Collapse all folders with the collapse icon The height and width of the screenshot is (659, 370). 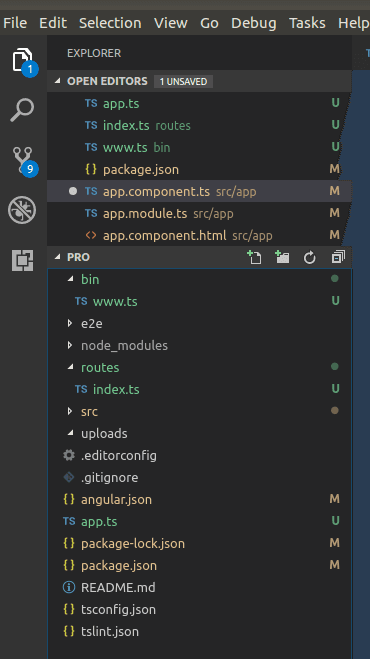click(x=338, y=257)
